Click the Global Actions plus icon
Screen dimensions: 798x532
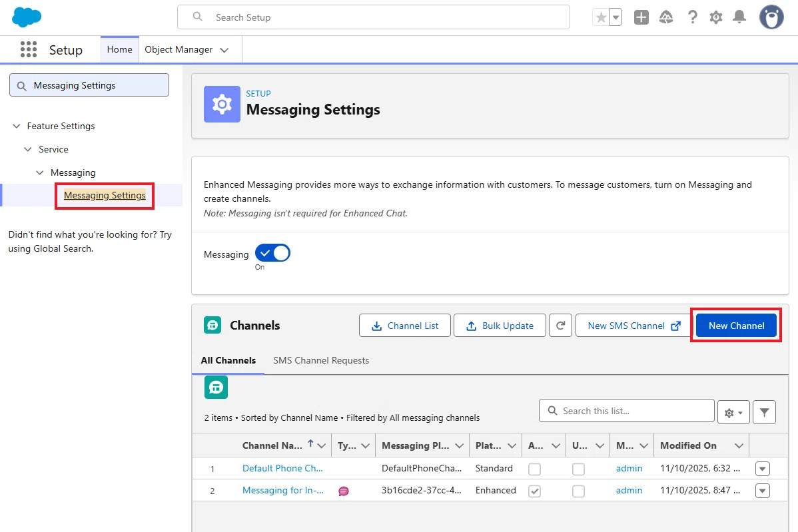[x=641, y=17]
